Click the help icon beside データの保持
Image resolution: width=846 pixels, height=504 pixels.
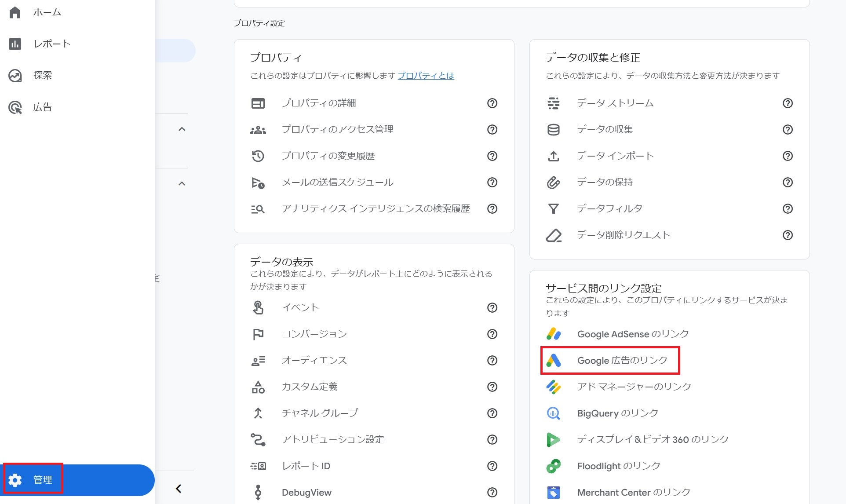pyautogui.click(x=788, y=182)
